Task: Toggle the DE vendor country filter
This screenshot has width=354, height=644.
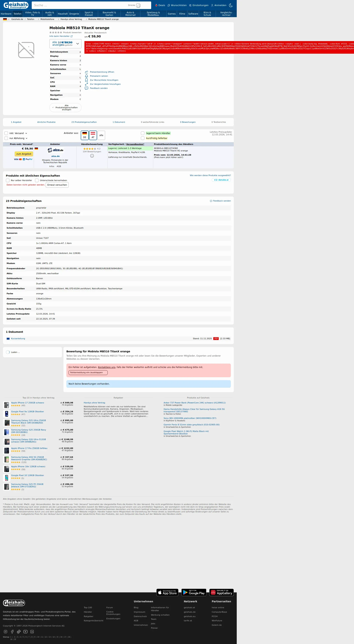Action: click(85, 135)
